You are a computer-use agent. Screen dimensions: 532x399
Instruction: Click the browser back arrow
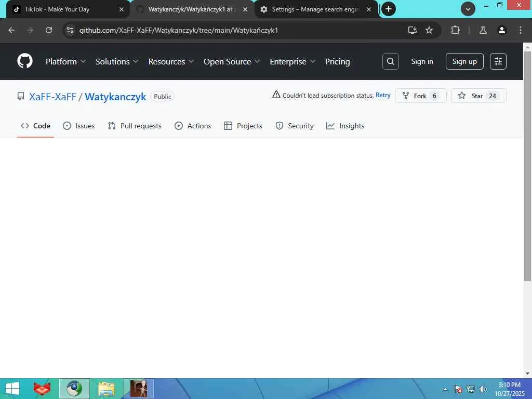tap(11, 30)
